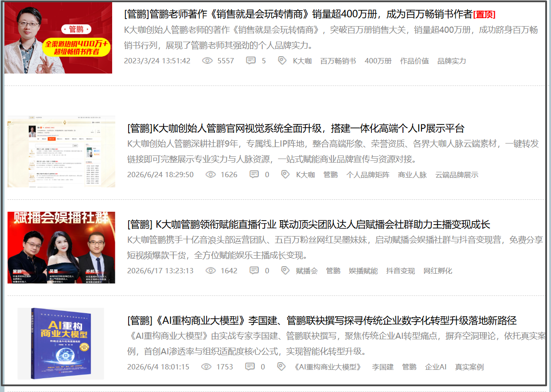Screen dimensions: 551x392
Task: Select the 管鹏 tag in the 2026/6/24 article
Action: [331, 175]
